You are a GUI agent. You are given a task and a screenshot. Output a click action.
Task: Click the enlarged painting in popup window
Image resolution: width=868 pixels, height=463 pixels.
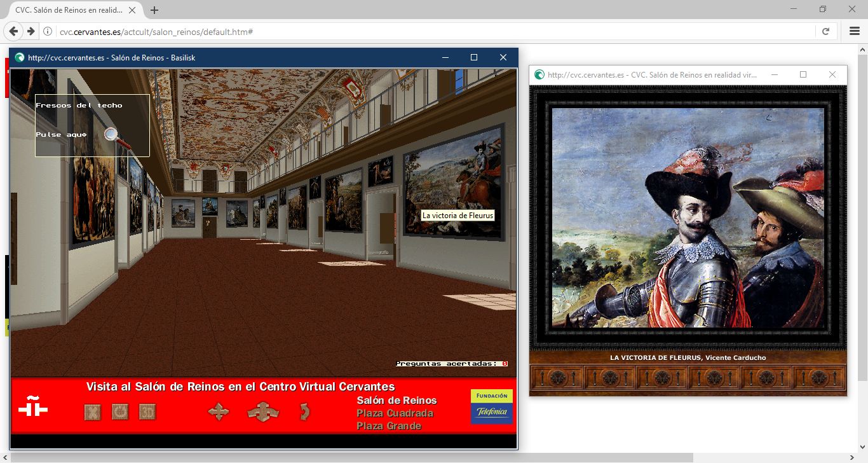click(x=688, y=218)
